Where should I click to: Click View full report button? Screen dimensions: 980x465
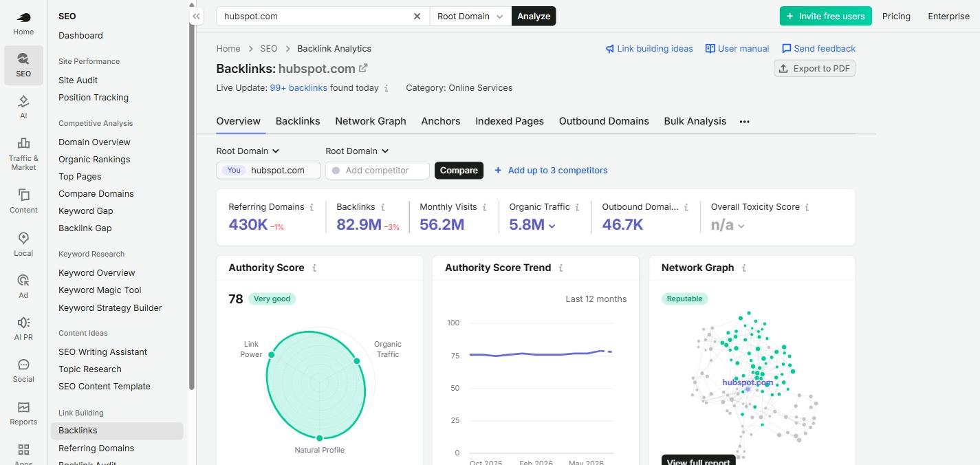pos(699,460)
